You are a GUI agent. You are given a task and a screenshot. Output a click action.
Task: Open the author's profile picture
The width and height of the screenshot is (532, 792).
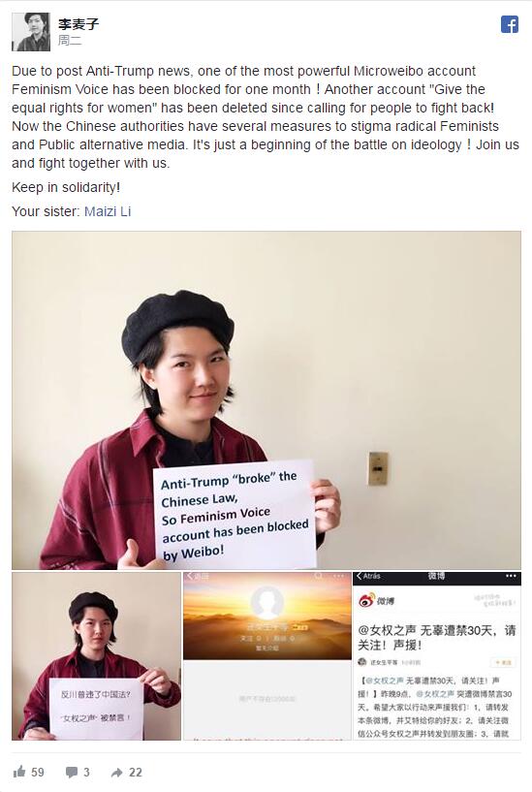click(x=31, y=32)
